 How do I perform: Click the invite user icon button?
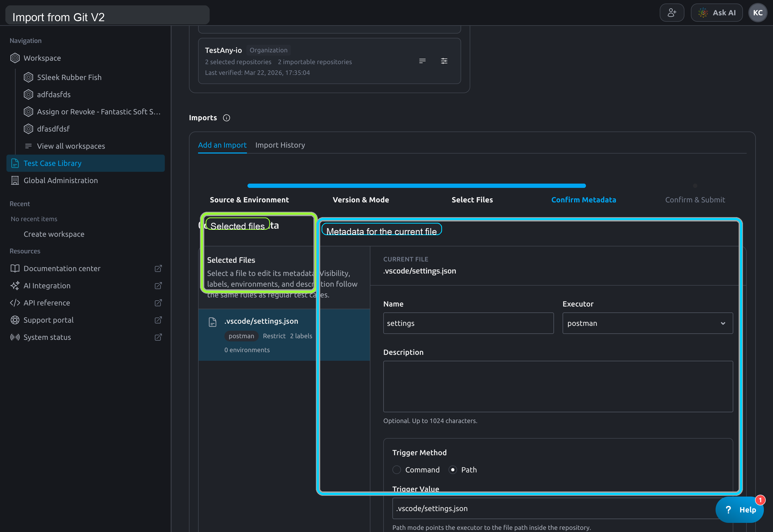[672, 13]
